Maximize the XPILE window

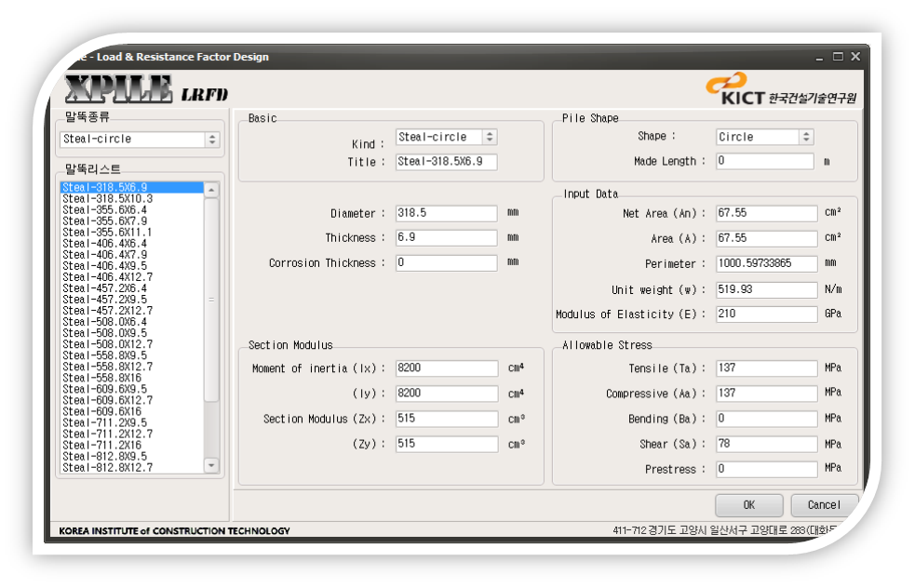tap(838, 57)
